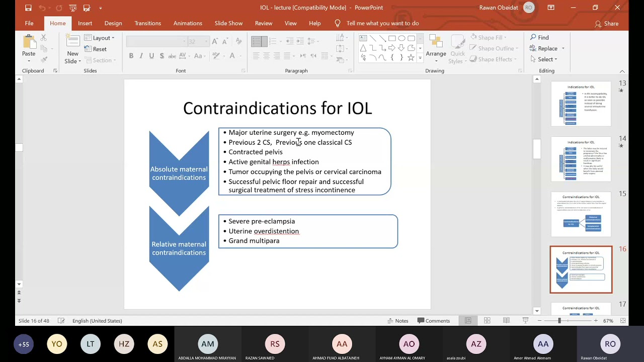The image size is (644, 362).
Task: Click Tell me what you want to do
Action: [382, 23]
